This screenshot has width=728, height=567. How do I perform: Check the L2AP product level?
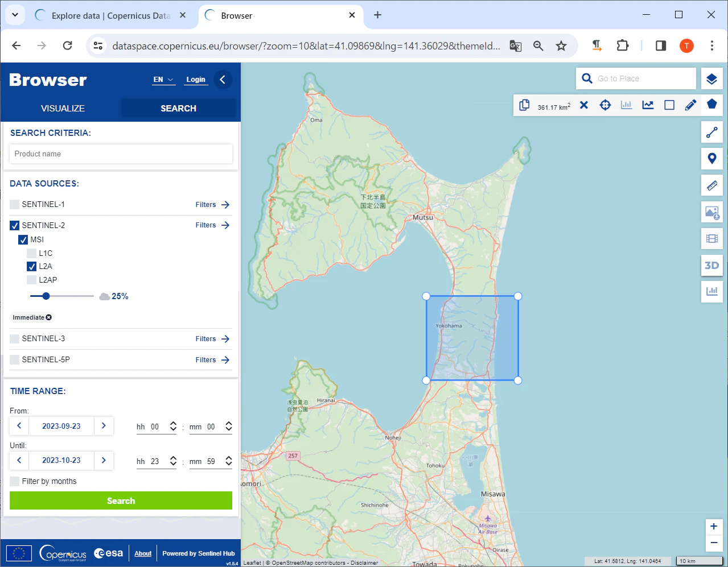(x=32, y=280)
